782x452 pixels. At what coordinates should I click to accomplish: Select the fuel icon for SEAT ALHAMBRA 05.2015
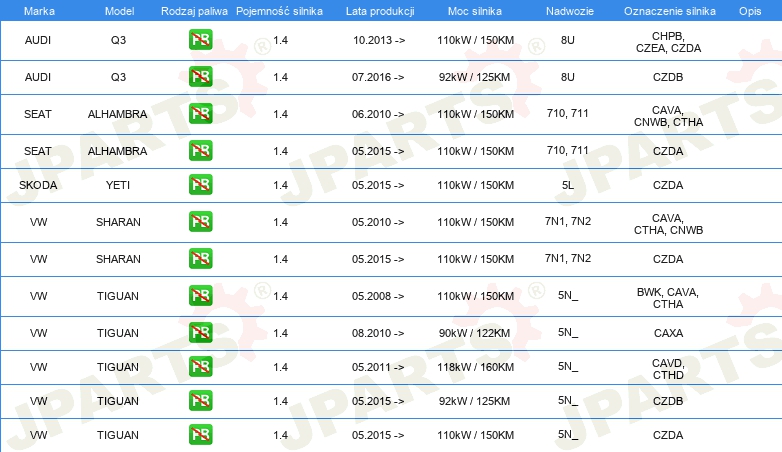click(x=200, y=151)
